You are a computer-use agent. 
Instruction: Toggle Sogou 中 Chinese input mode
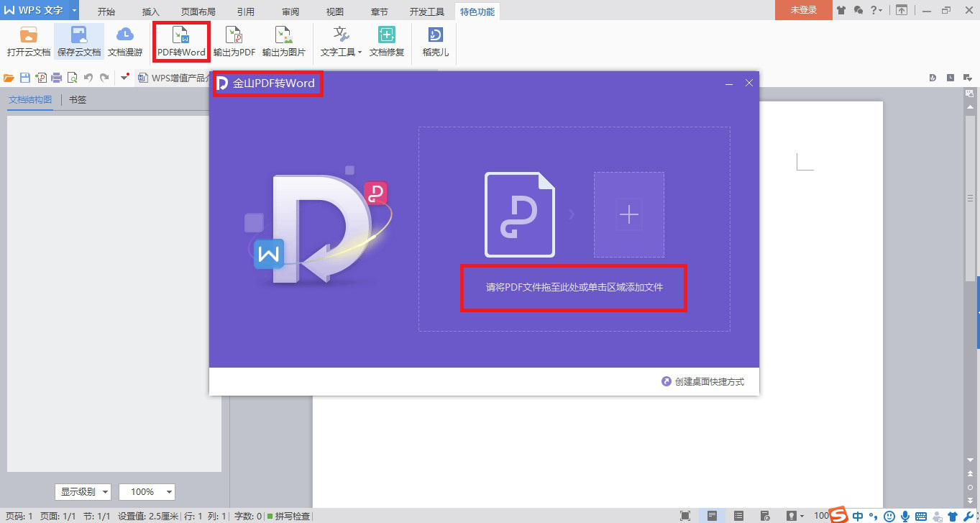[857, 516]
